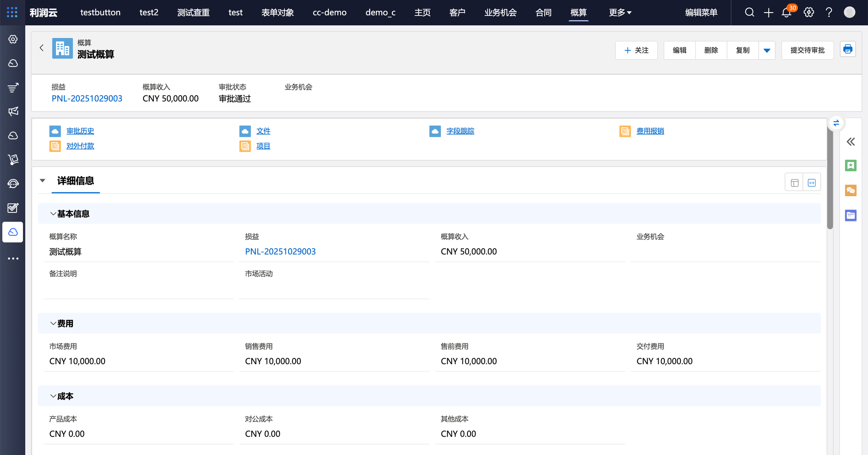Click the print icon button
Screen dimensions: 868x455
click(x=848, y=49)
